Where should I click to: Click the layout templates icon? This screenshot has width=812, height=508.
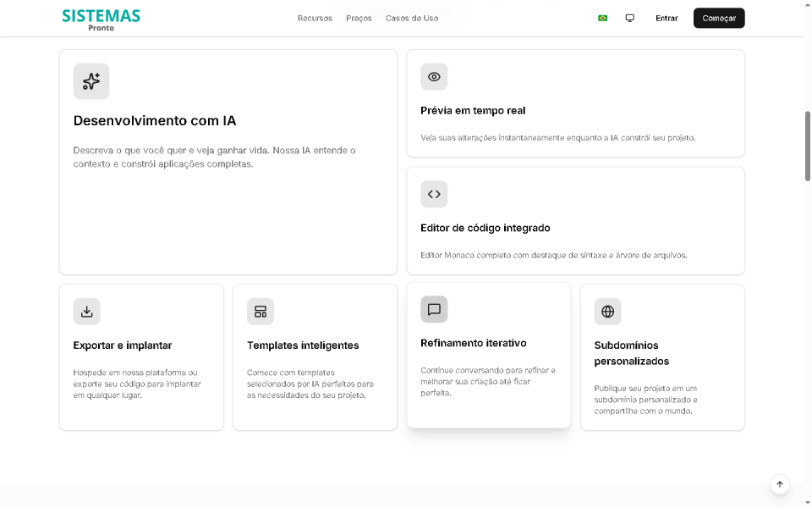261,312
